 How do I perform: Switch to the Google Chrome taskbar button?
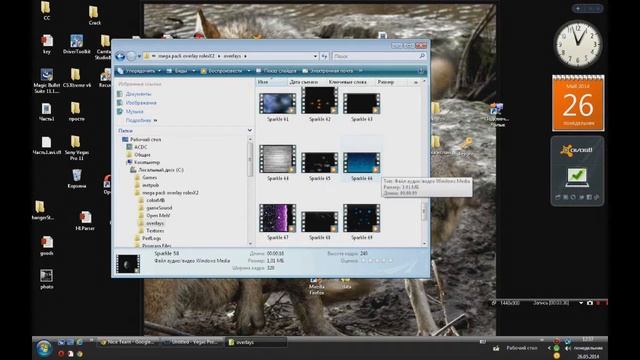(x=129, y=342)
